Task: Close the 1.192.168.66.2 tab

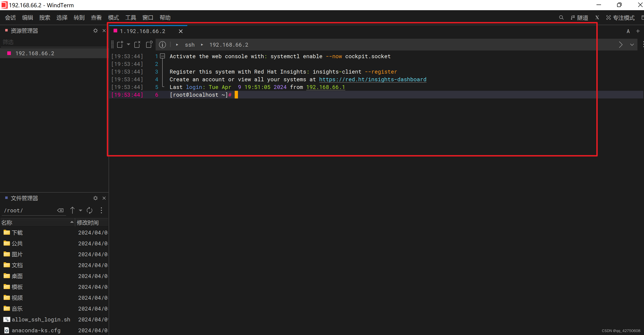Action: (x=181, y=31)
